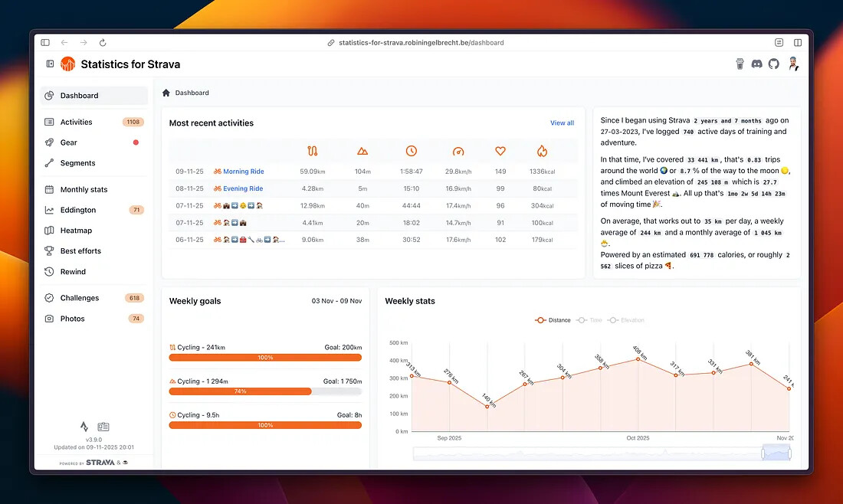The width and height of the screenshot is (843, 504).
Task: Click the Strava logo icon in sidebar footer
Action: point(84,427)
